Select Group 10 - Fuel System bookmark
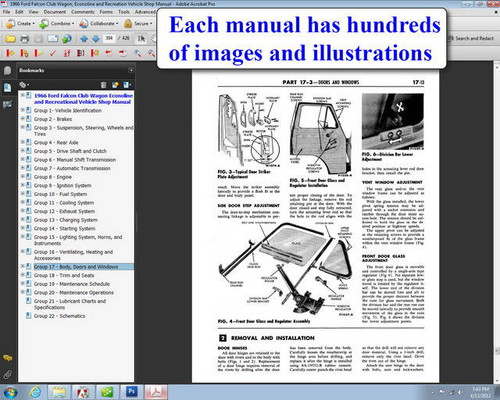 [60, 194]
